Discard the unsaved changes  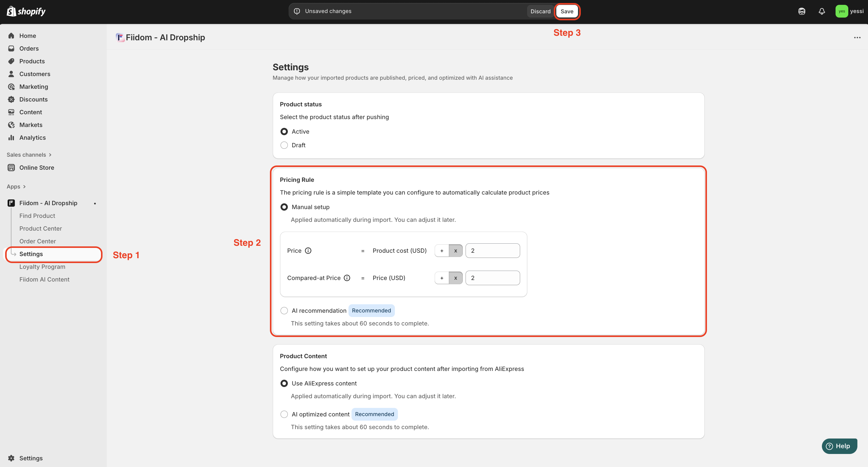tap(540, 11)
